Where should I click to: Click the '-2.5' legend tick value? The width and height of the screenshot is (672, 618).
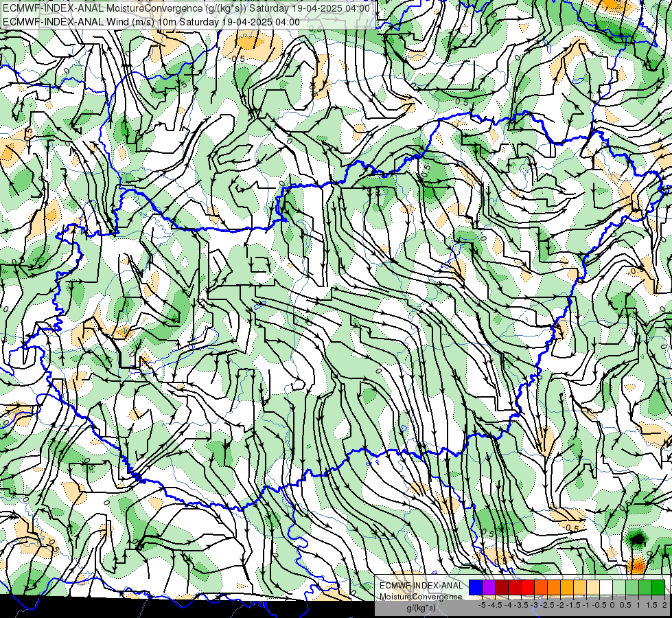[547, 605]
